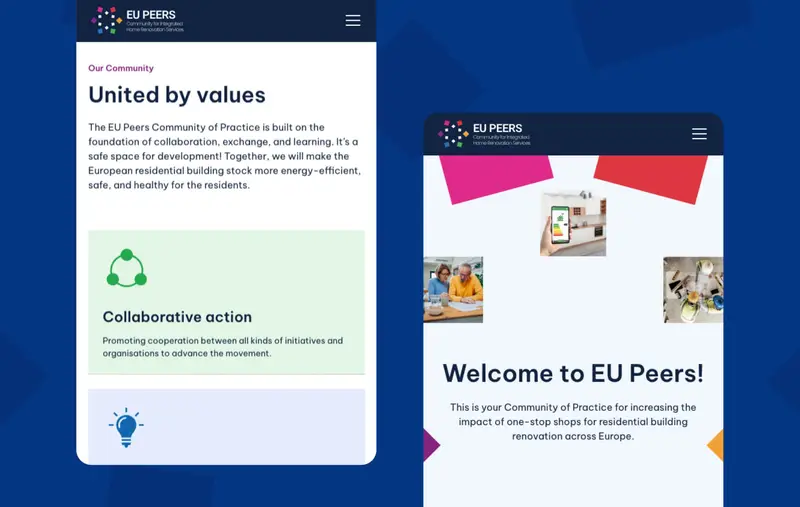
Task: Click the 'Promoting cooperation between' description text
Action: click(222, 347)
